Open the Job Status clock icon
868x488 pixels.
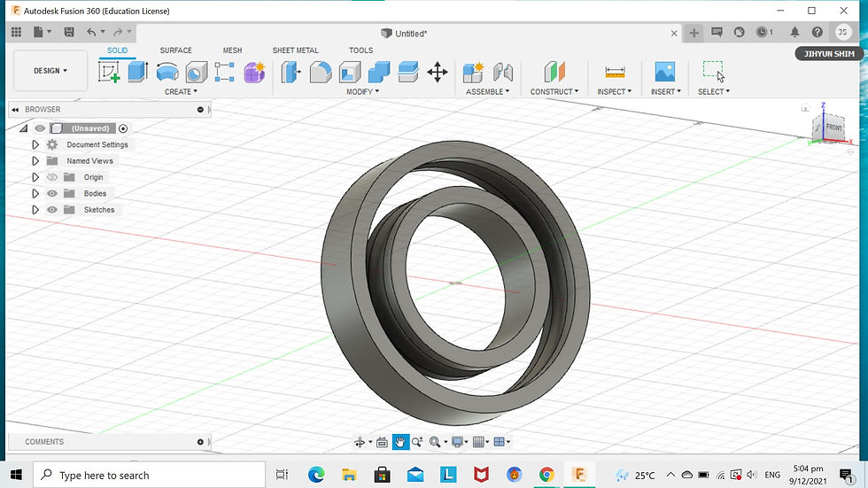pos(763,32)
